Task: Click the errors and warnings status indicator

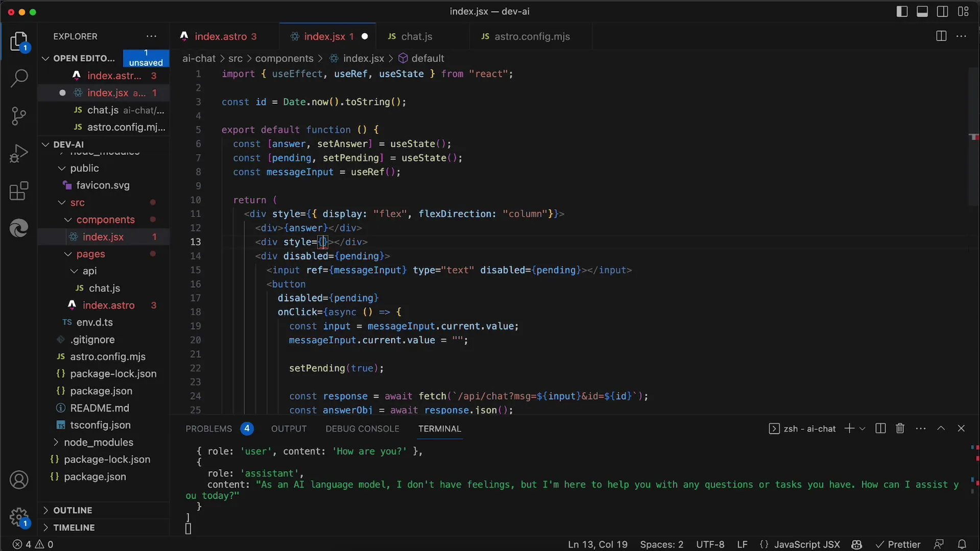Action: point(33,544)
